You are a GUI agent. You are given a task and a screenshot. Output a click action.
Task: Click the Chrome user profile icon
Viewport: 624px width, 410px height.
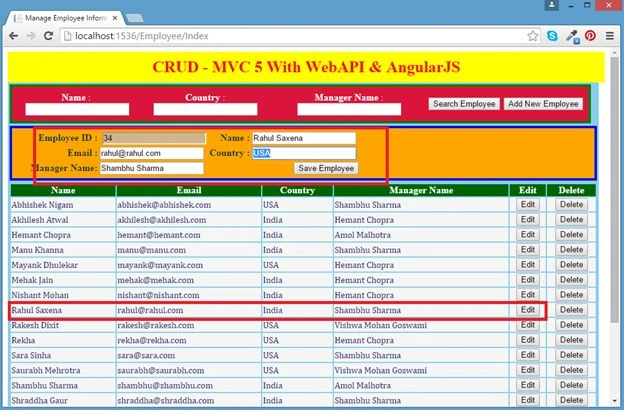pyautogui.click(x=552, y=5)
